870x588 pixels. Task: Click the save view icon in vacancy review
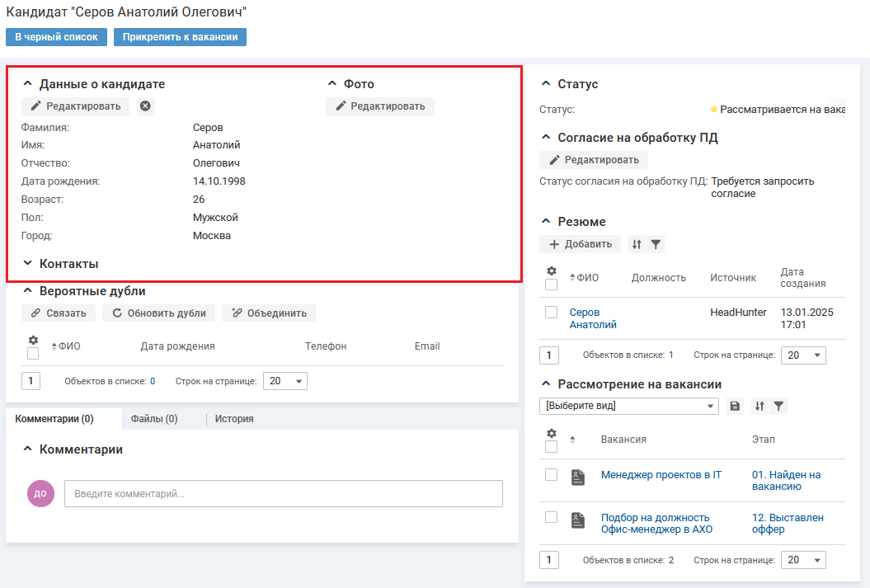tap(736, 406)
